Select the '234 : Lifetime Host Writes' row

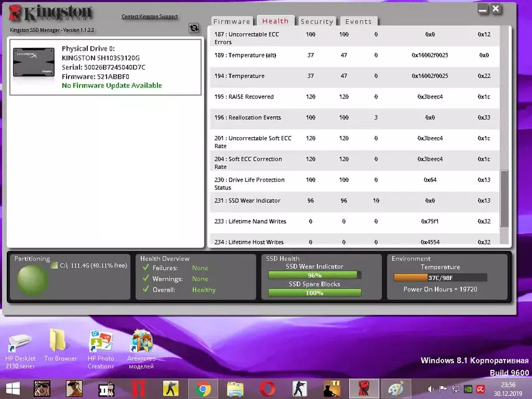click(354, 239)
